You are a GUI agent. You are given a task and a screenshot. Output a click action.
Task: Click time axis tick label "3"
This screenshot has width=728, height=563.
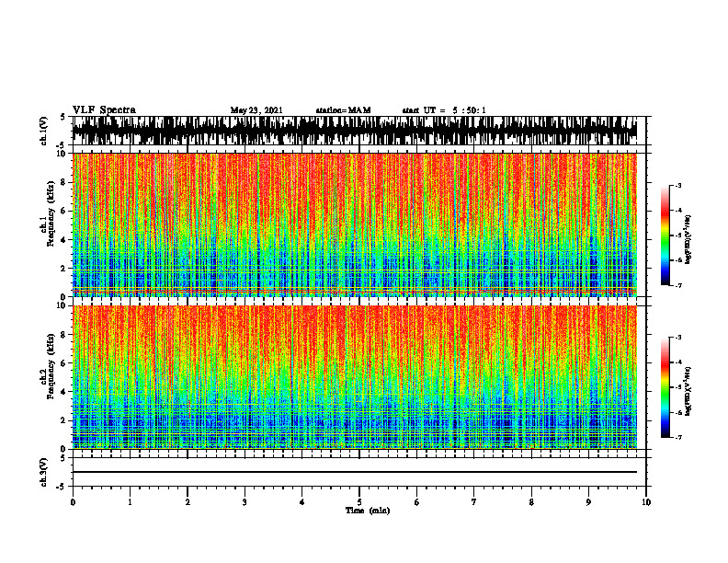pos(245,502)
